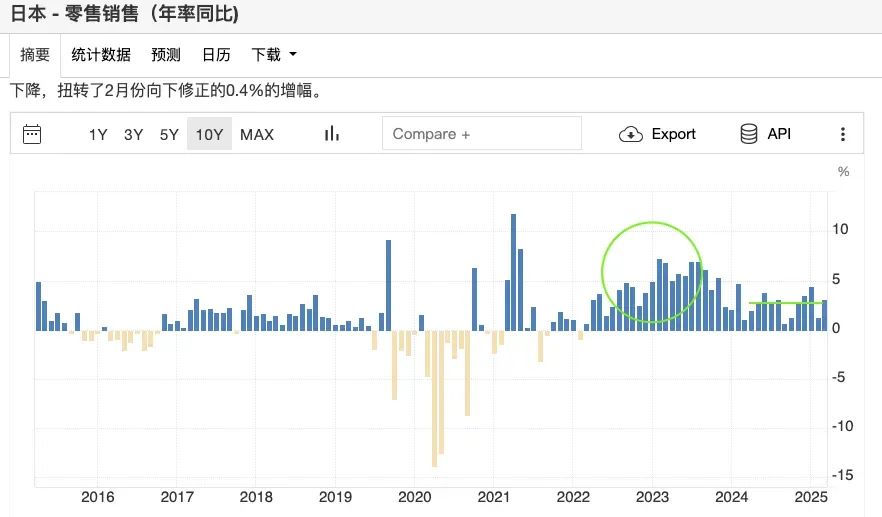Switch to the 统计数据 tab

click(101, 55)
